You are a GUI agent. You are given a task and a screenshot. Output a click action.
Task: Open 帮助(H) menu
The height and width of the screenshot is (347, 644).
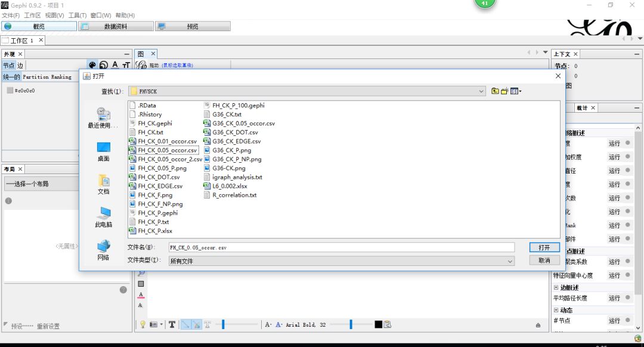pyautogui.click(x=125, y=15)
